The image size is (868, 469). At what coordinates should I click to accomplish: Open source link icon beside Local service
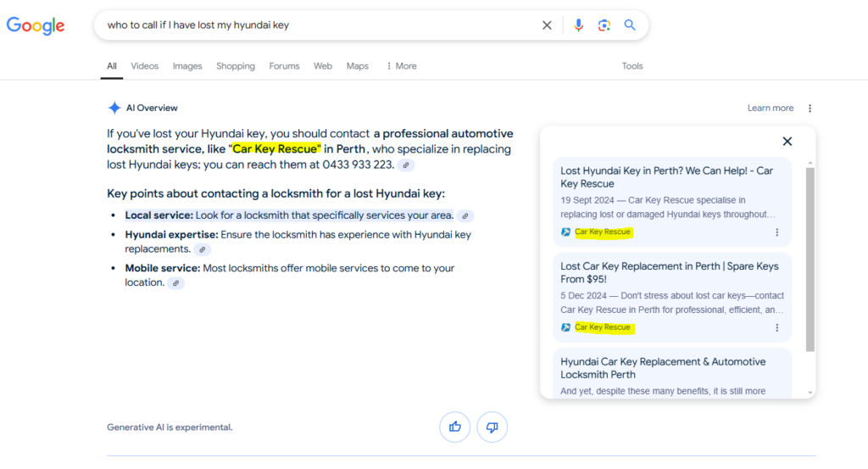[465, 216]
